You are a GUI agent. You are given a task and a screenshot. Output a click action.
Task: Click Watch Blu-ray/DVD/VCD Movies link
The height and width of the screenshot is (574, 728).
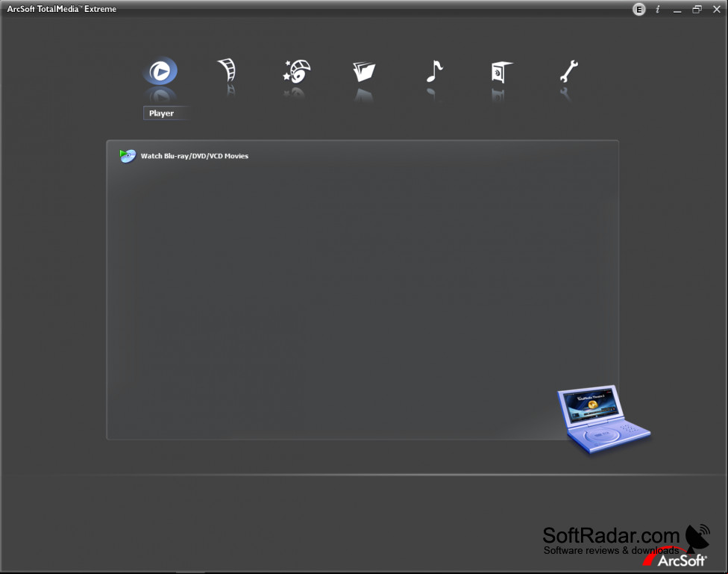pos(195,156)
